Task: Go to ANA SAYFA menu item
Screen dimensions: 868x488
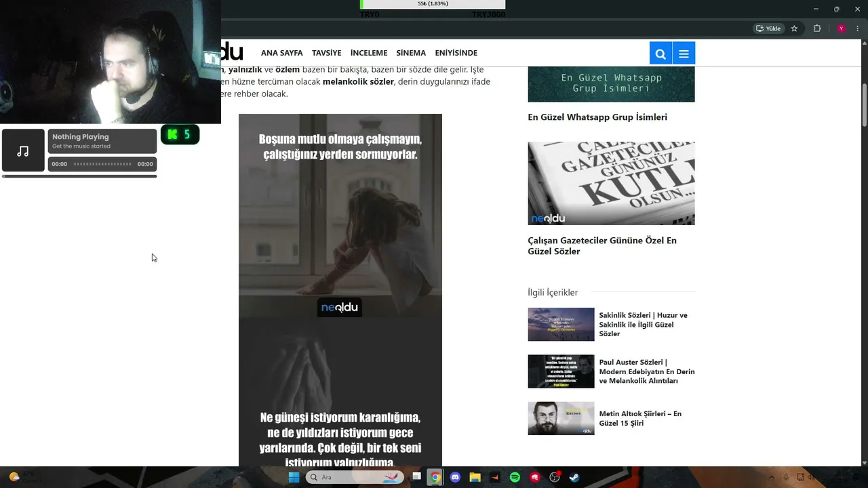Action: (x=282, y=53)
